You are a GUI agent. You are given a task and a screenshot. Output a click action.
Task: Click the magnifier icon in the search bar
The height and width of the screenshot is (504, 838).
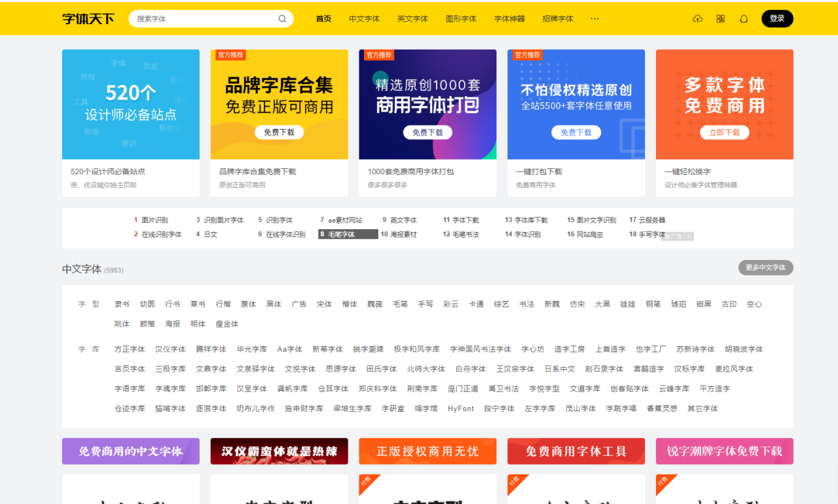[x=282, y=19]
